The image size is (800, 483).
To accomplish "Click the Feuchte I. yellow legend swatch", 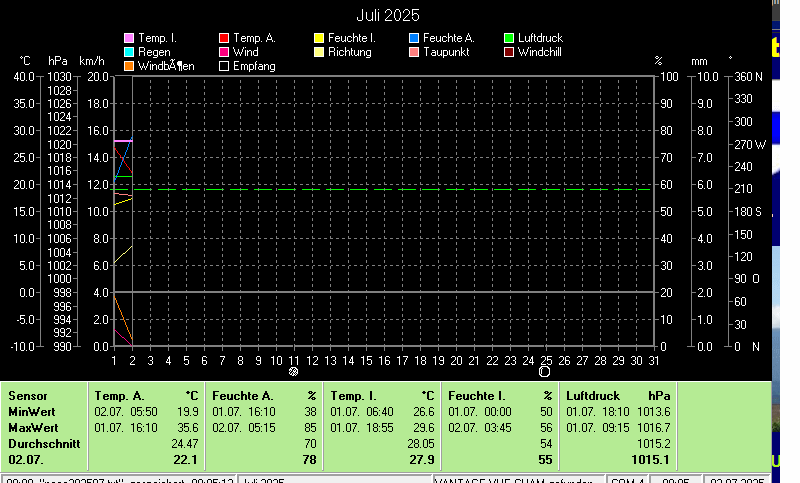I will 319,38.
